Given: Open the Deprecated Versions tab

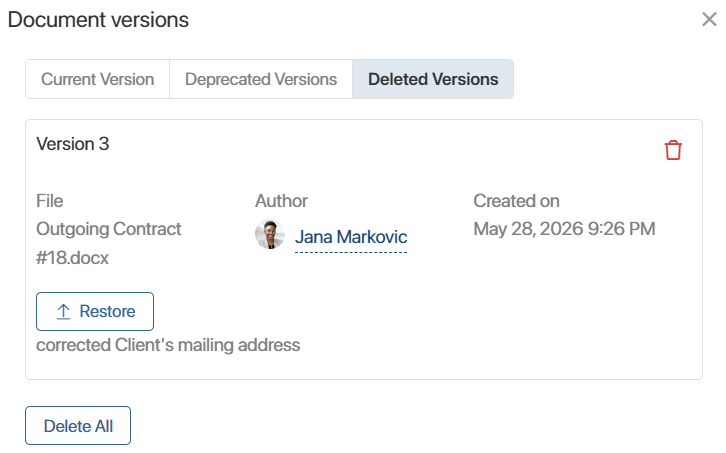Looking at the screenshot, I should click(261, 79).
